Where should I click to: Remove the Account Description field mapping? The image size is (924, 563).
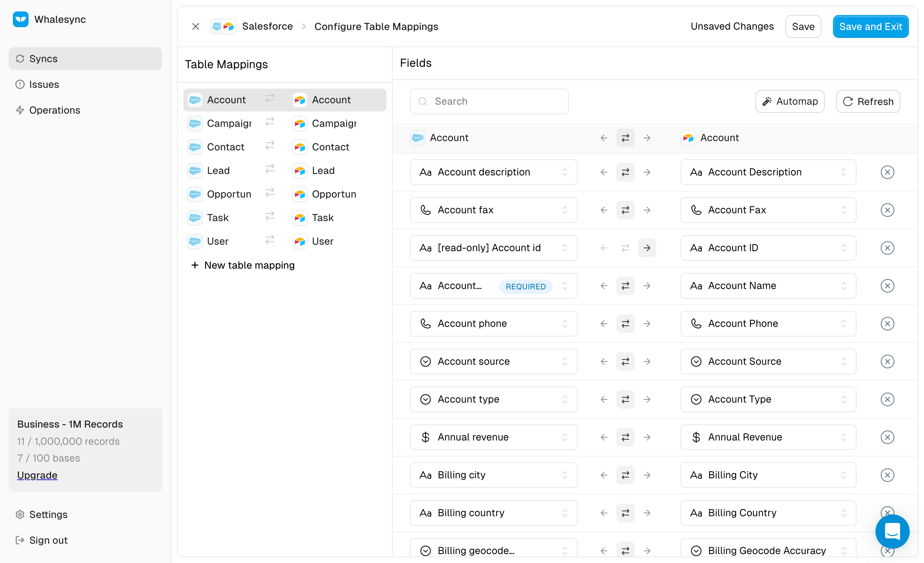[887, 172]
